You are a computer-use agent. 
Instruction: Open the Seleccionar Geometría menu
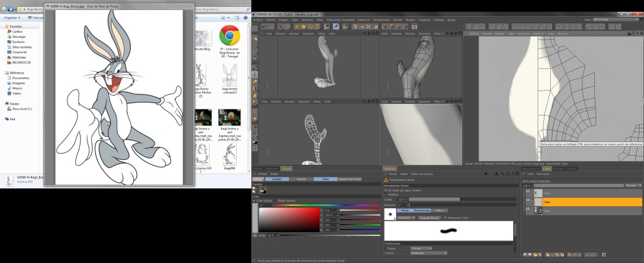pyautogui.click(x=341, y=20)
